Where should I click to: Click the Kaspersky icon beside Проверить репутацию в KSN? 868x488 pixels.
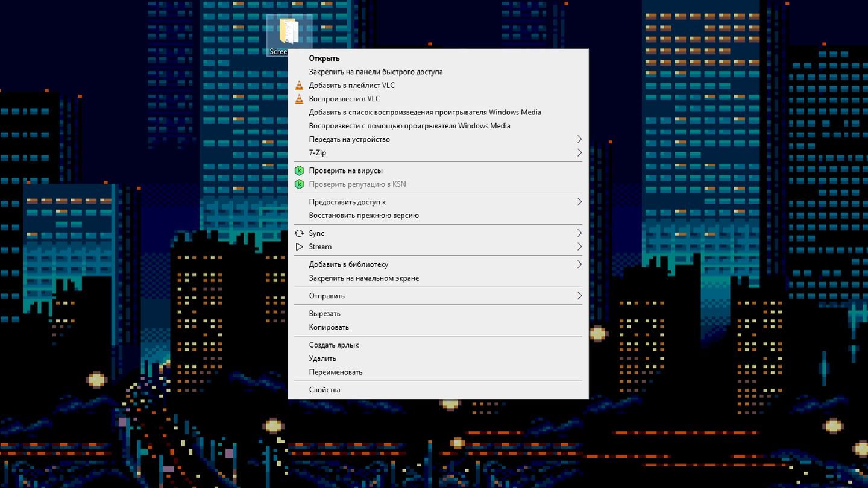click(299, 184)
